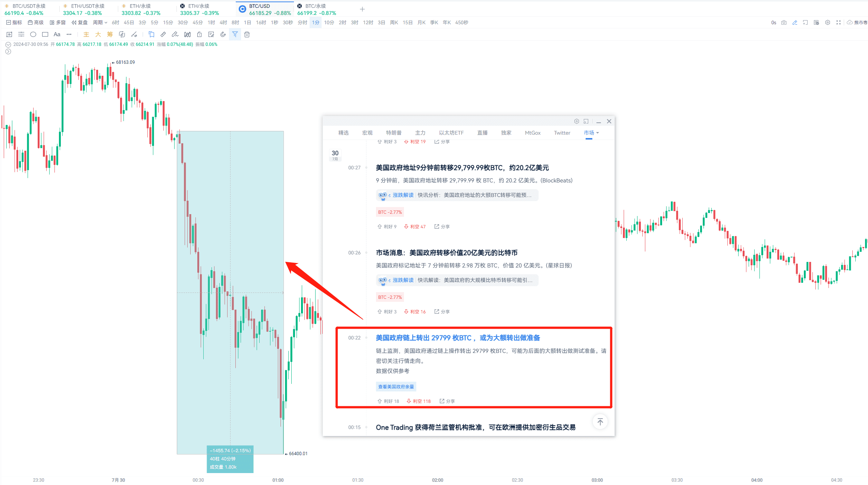Vote 利好 18 on the 00:22 news
This screenshot has height=485, width=868.
(x=388, y=401)
